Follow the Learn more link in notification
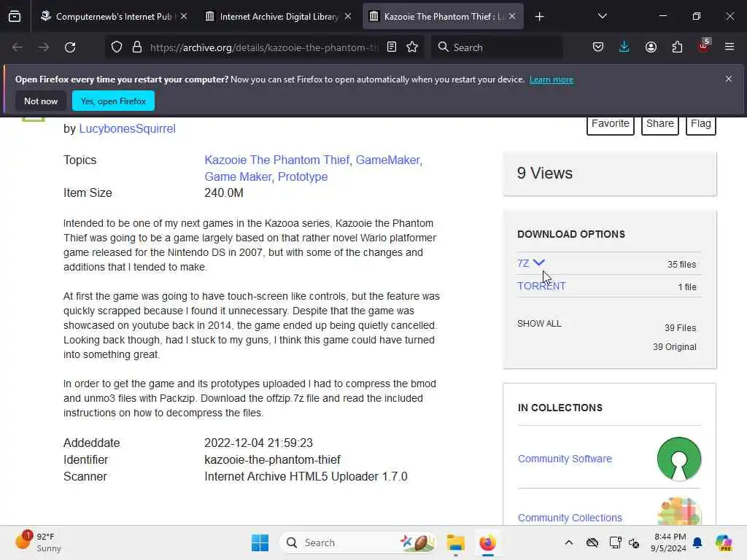The width and height of the screenshot is (747, 560). click(551, 79)
